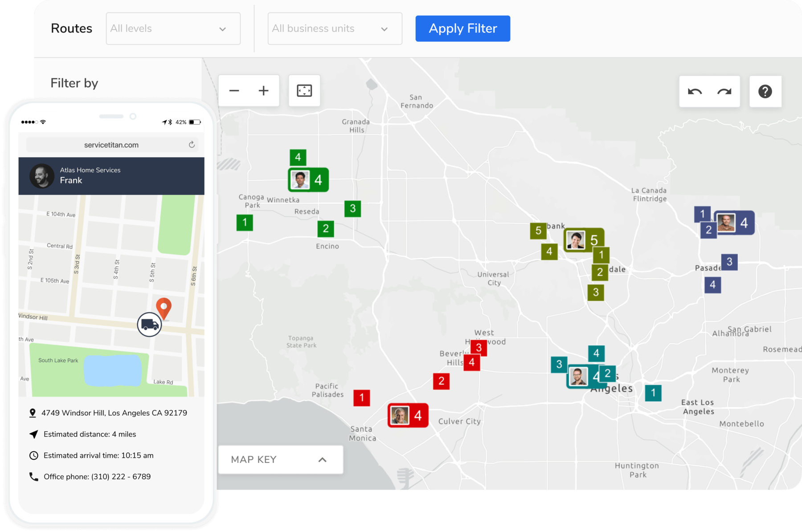Click navy stop 3 at Pasadena
The image size is (802, 532).
click(x=729, y=262)
